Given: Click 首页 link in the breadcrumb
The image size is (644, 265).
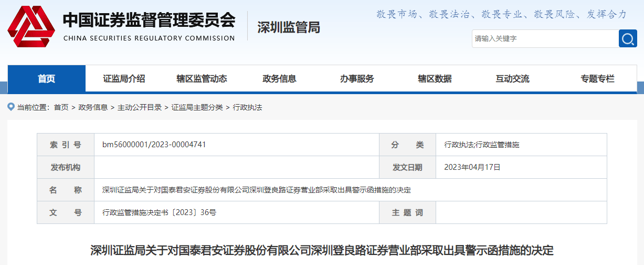Looking at the screenshot, I should click(61, 107).
